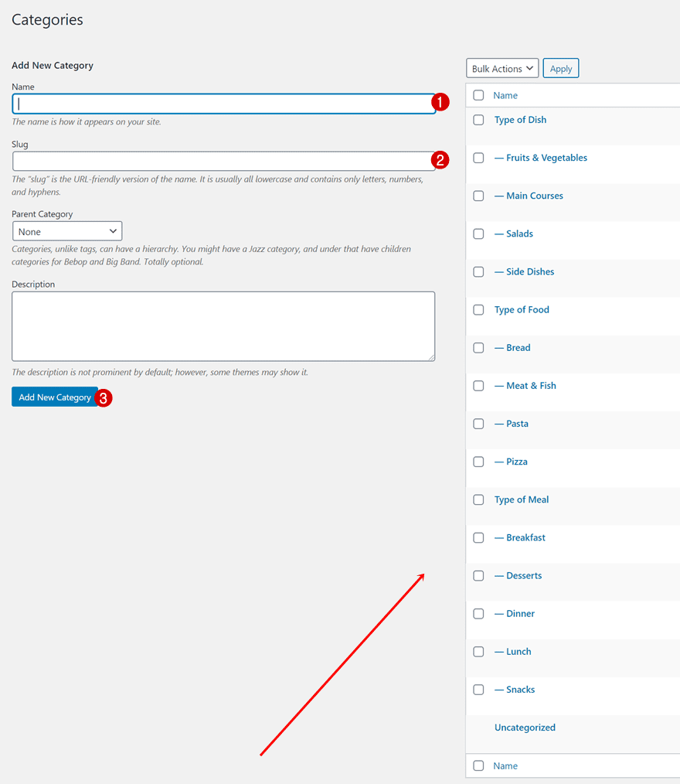The height and width of the screenshot is (784, 680).
Task: Click the Name input field
Action: click(x=223, y=102)
